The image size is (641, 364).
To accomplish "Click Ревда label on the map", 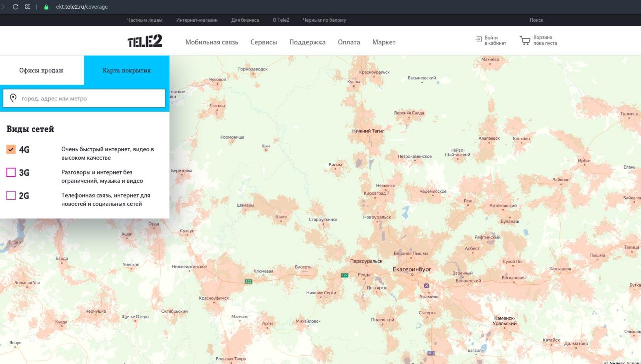I will [364, 275].
